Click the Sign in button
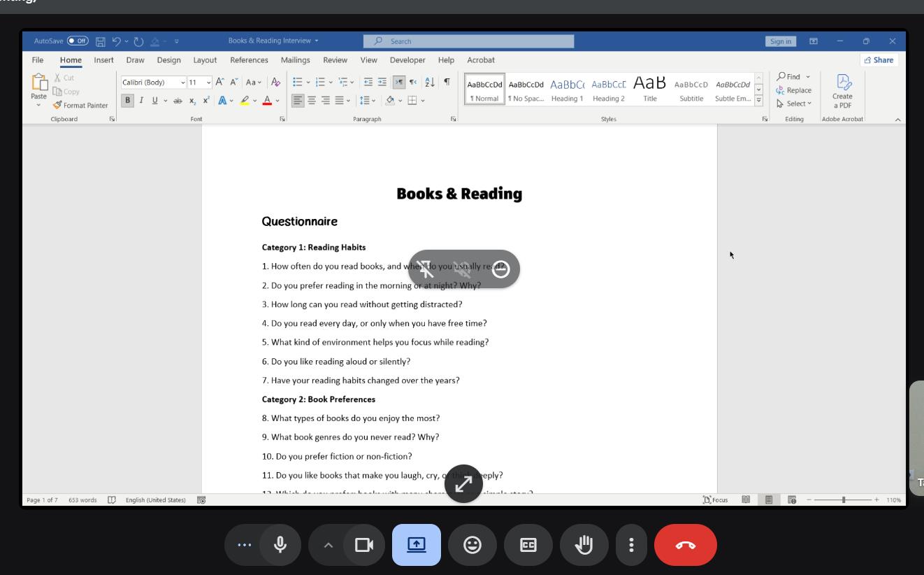This screenshot has width=924, height=575. click(x=780, y=41)
